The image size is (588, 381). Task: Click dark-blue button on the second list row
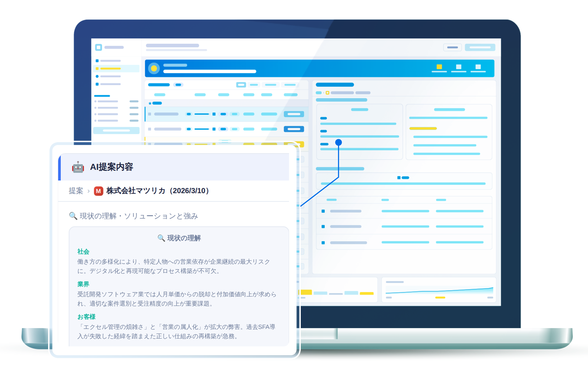click(294, 129)
